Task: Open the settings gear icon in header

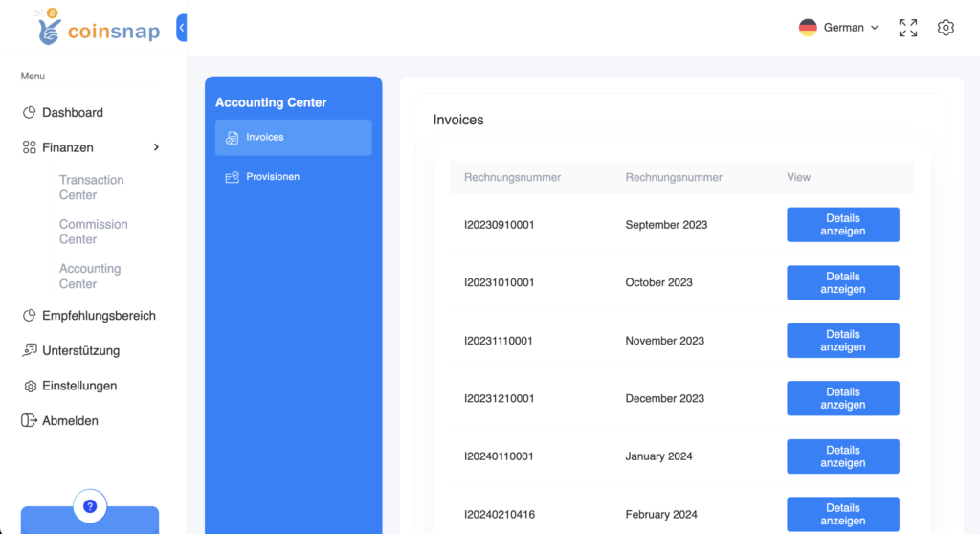Action: click(946, 28)
